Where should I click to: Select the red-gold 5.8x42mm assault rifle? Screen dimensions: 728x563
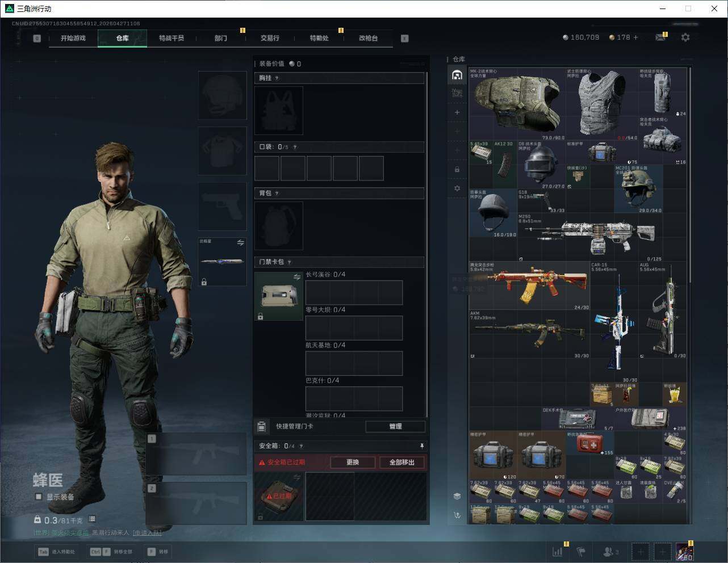pos(529,286)
